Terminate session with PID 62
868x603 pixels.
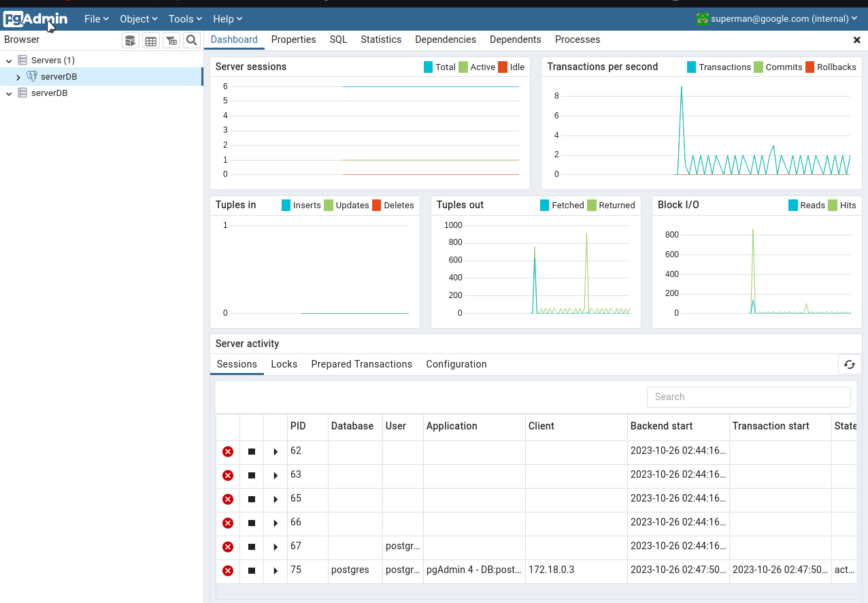click(228, 451)
